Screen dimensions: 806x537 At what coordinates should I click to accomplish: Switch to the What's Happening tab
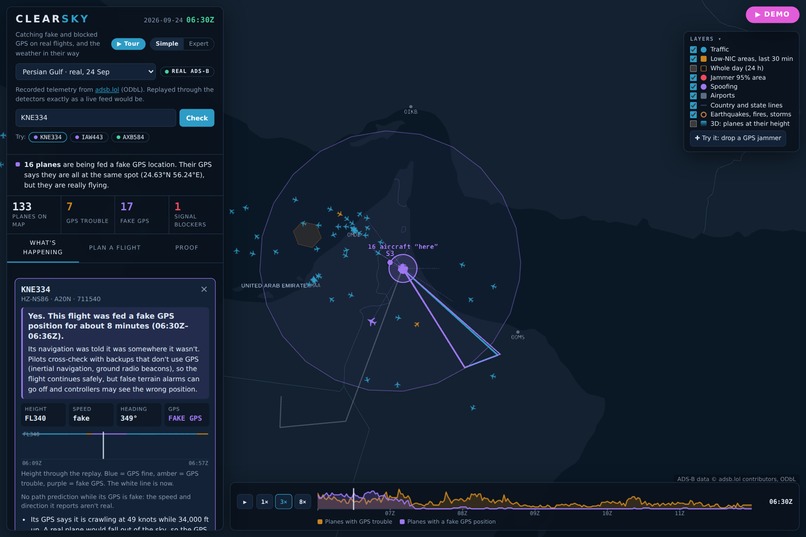(x=43, y=248)
